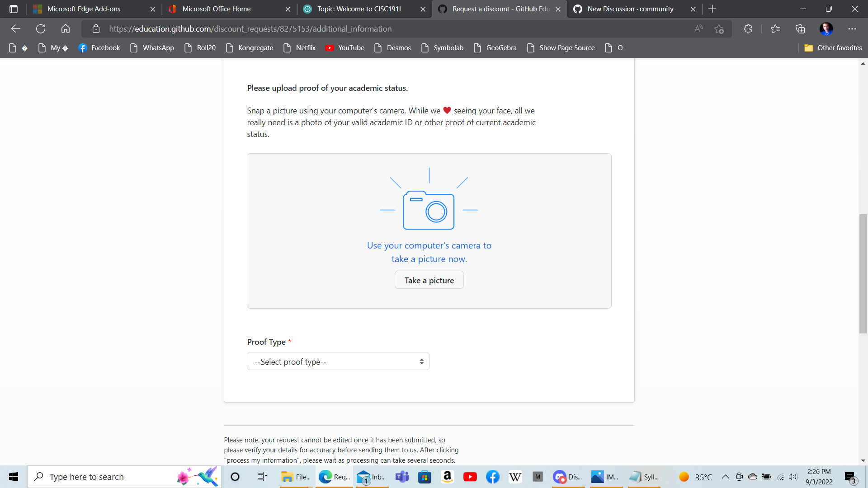Open the YouTube bookmark
Screen dimensions: 868x488
click(x=345, y=48)
